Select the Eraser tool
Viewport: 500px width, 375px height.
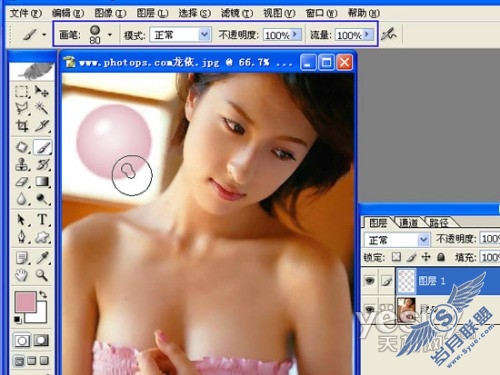(x=22, y=182)
